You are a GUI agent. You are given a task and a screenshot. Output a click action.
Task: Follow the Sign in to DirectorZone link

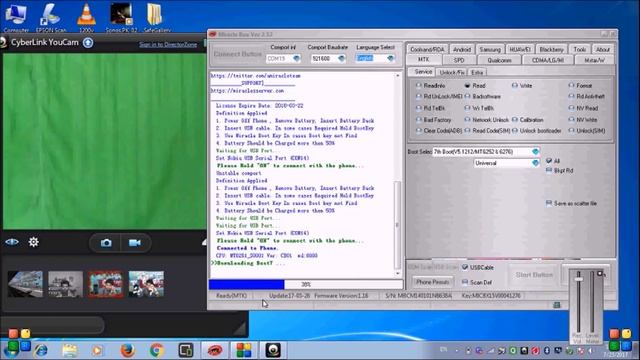coord(168,44)
